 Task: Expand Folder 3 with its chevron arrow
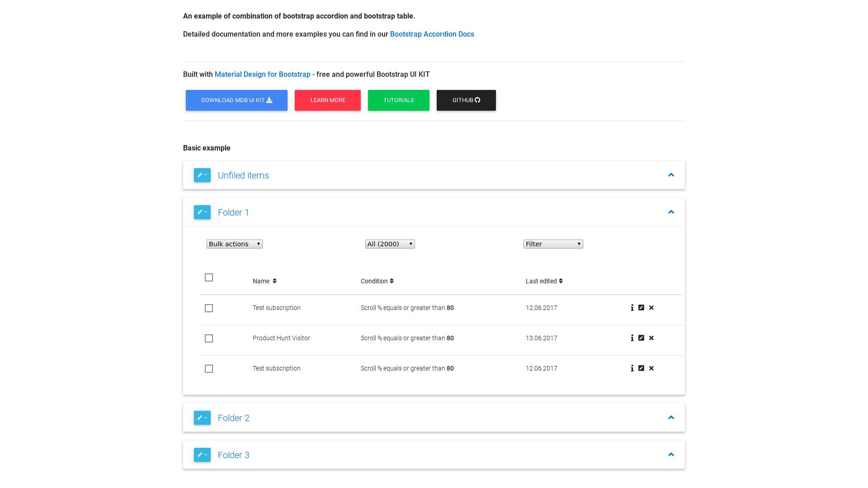point(671,455)
